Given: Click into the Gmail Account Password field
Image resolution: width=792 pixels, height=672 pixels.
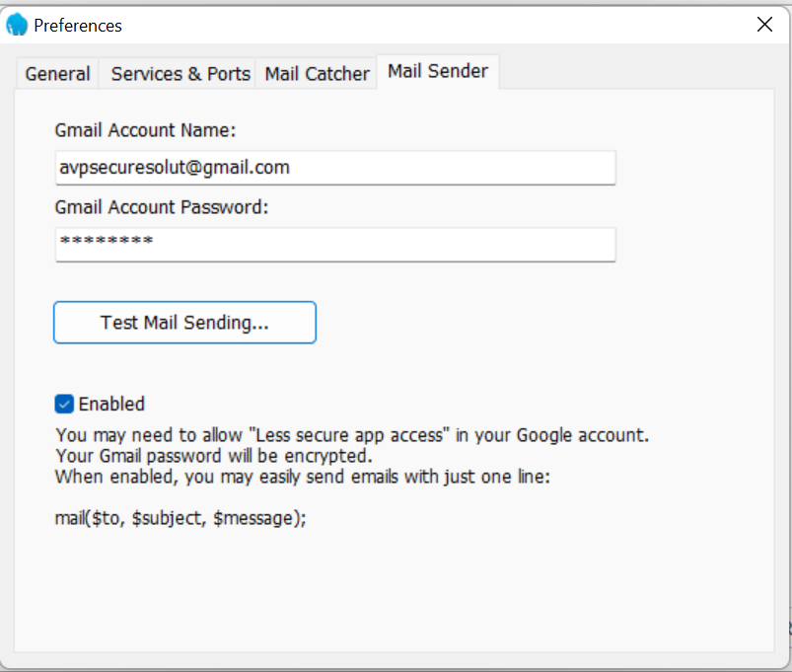Looking at the screenshot, I should point(335,244).
